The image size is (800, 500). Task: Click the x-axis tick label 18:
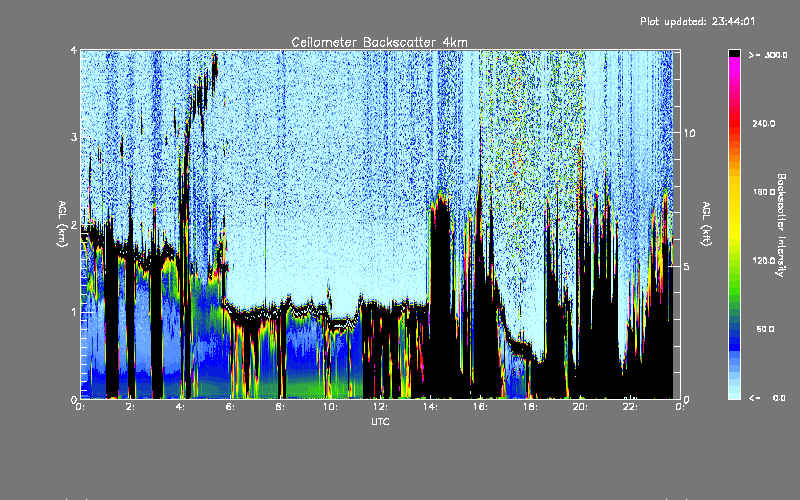click(x=530, y=407)
